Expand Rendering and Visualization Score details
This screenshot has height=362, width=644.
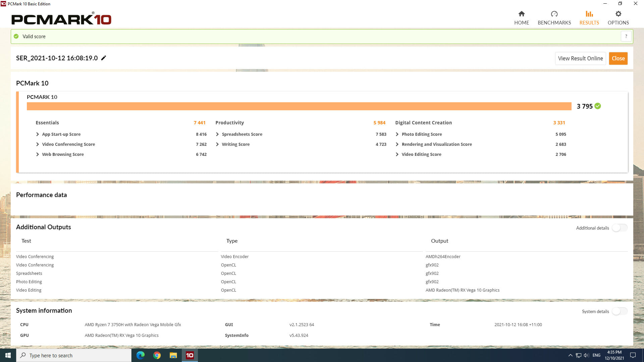pos(397,144)
